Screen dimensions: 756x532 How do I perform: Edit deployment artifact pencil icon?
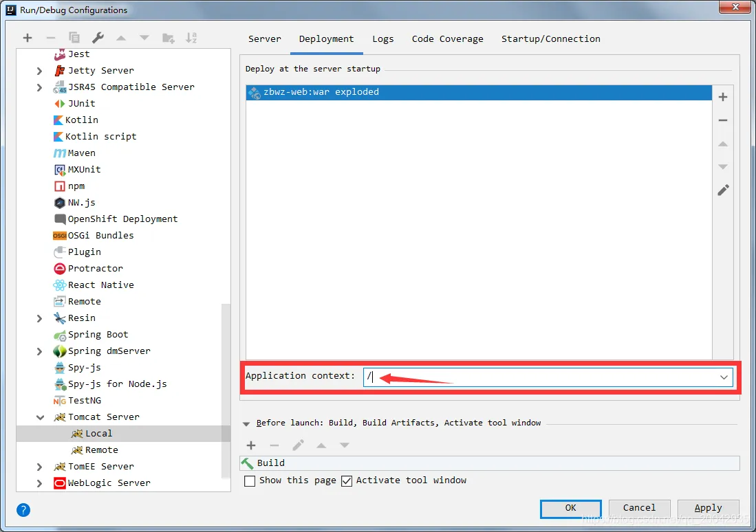click(723, 190)
